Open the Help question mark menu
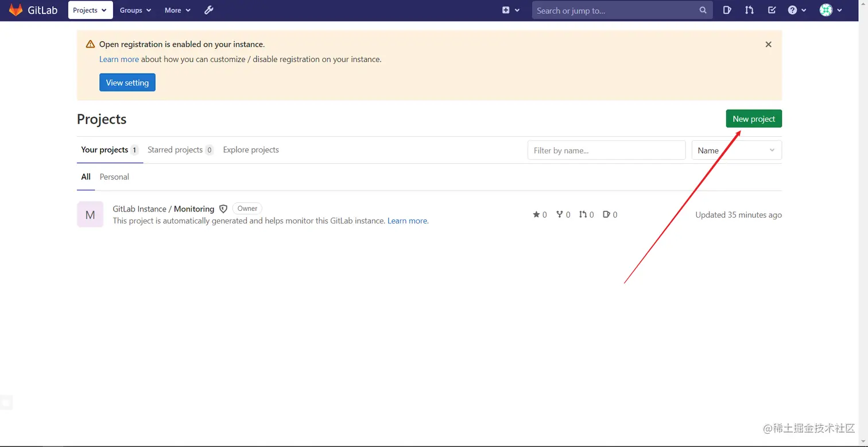Image resolution: width=868 pixels, height=447 pixels. pyautogui.click(x=797, y=10)
